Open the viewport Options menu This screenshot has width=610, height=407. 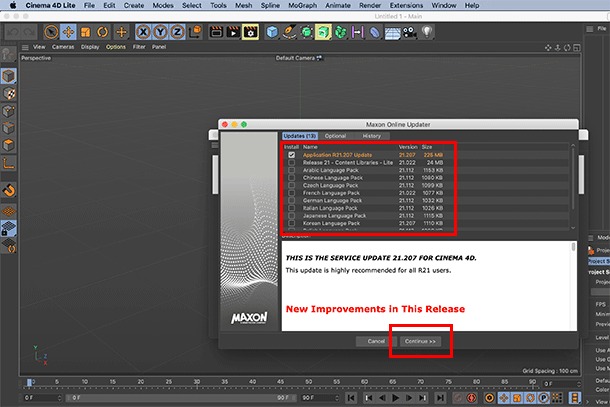point(116,47)
